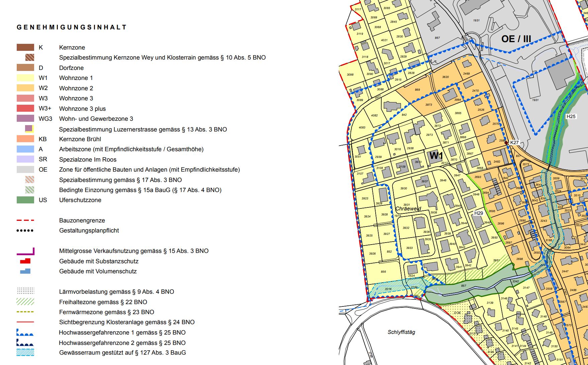The width and height of the screenshot is (588, 365).
Task: Click the red Wohnzone 3 plus swatch
Action: point(25,108)
